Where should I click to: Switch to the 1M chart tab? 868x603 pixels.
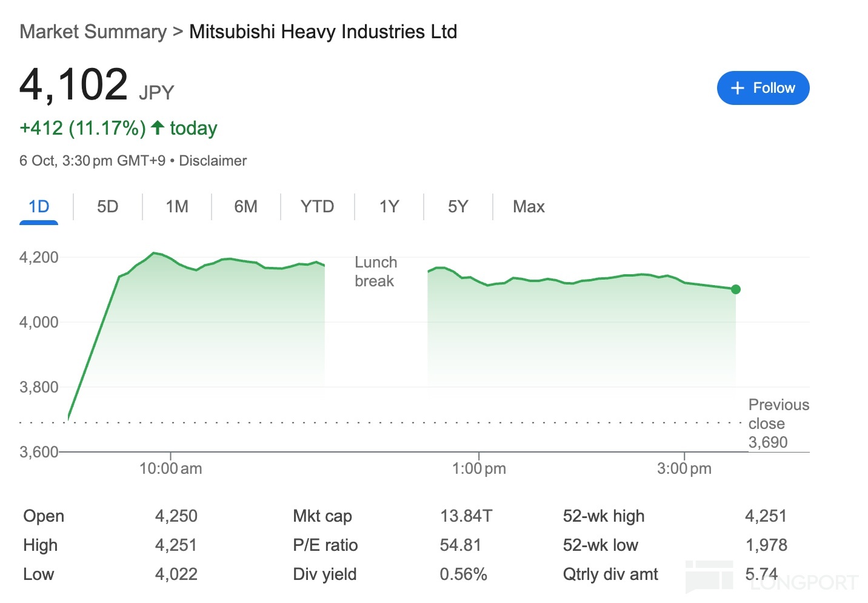click(x=177, y=207)
